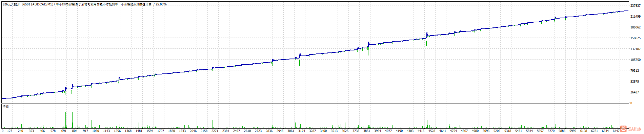The width and height of the screenshot is (644, 134).
Task: Click trade number 2046 on the axis
Action: click(x=193, y=131)
